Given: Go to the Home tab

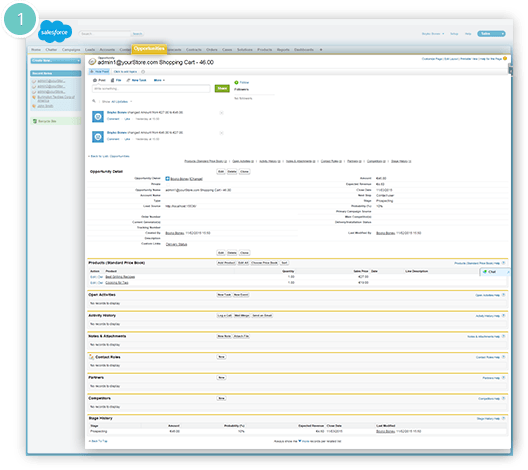Looking at the screenshot, I should (36, 50).
